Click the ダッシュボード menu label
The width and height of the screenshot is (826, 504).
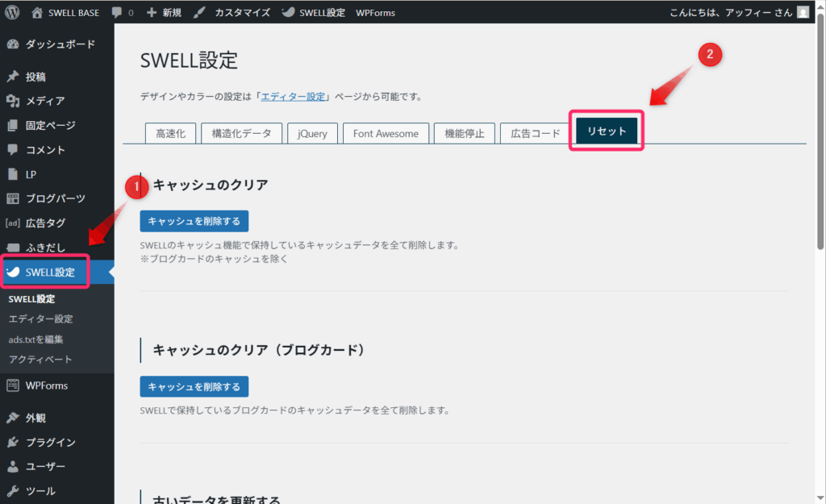tap(60, 44)
